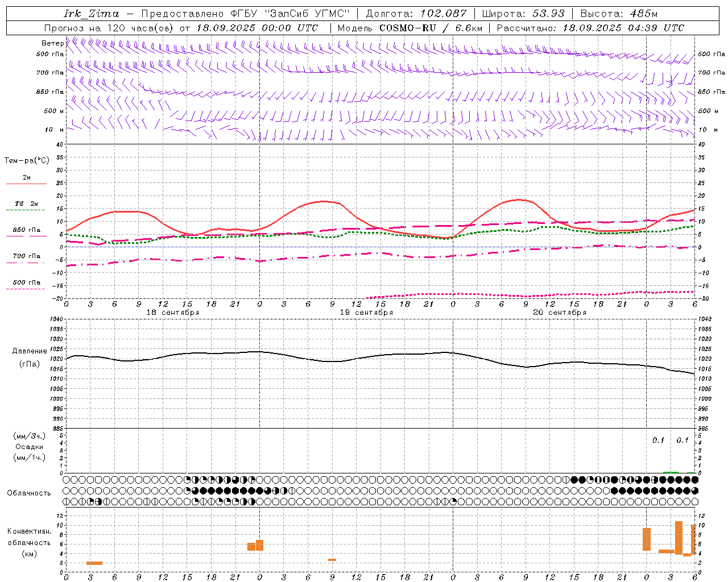Select the longitude value 102.087
728x582 pixels.
(x=443, y=14)
